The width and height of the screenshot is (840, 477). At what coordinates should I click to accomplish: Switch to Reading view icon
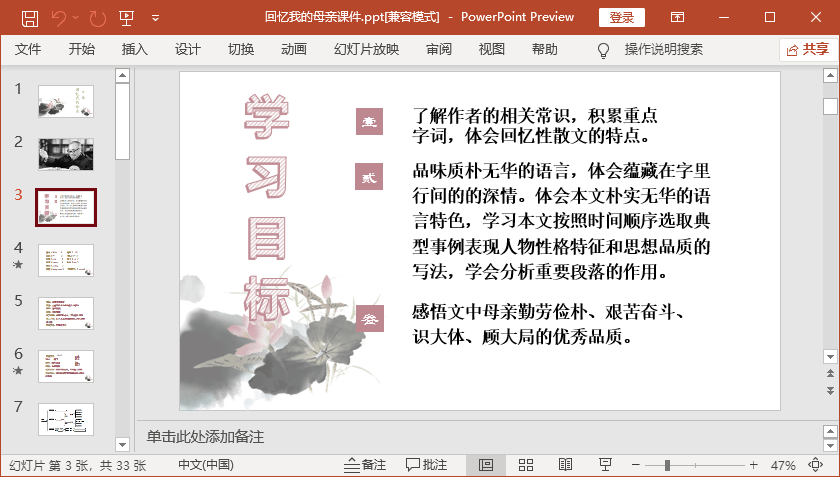pyautogui.click(x=566, y=465)
